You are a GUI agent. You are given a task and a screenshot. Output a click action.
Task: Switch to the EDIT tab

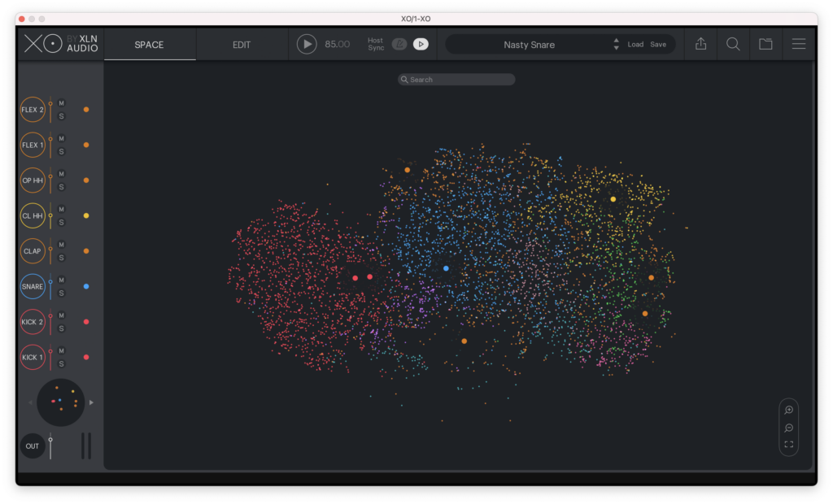tap(242, 45)
